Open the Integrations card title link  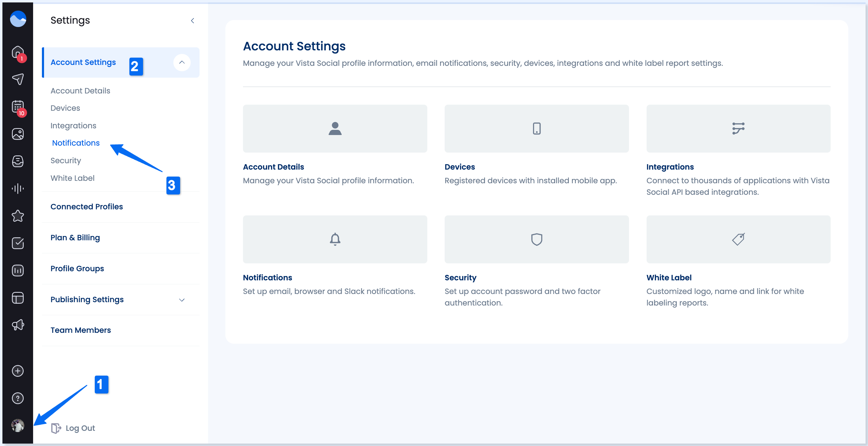[670, 167]
